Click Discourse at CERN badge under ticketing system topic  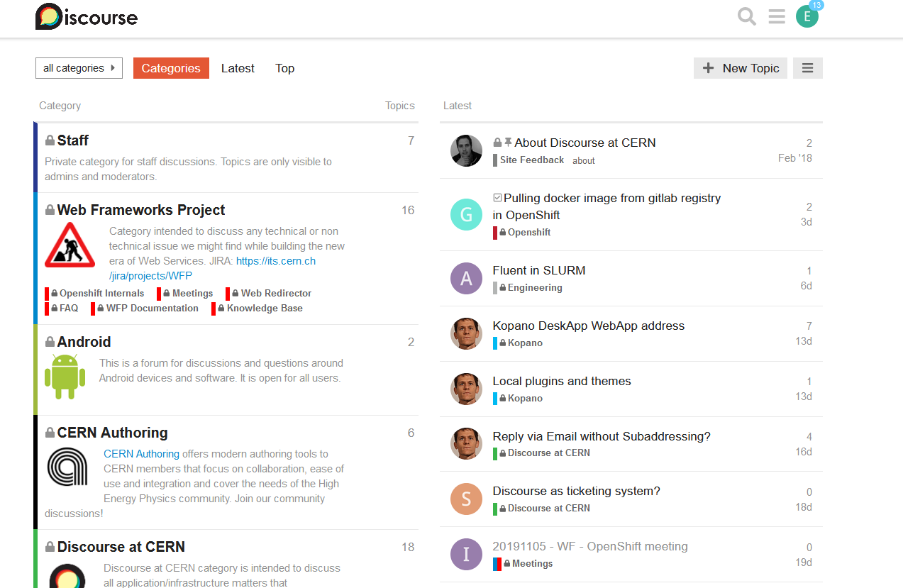[x=542, y=509]
